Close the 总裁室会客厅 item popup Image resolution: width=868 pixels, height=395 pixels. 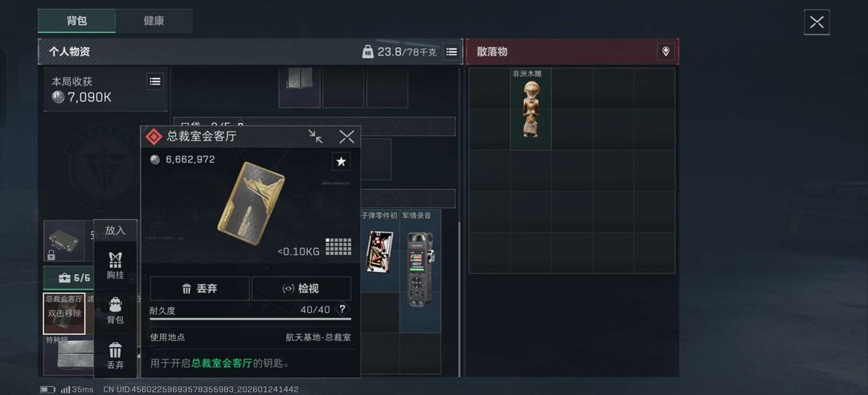(346, 136)
